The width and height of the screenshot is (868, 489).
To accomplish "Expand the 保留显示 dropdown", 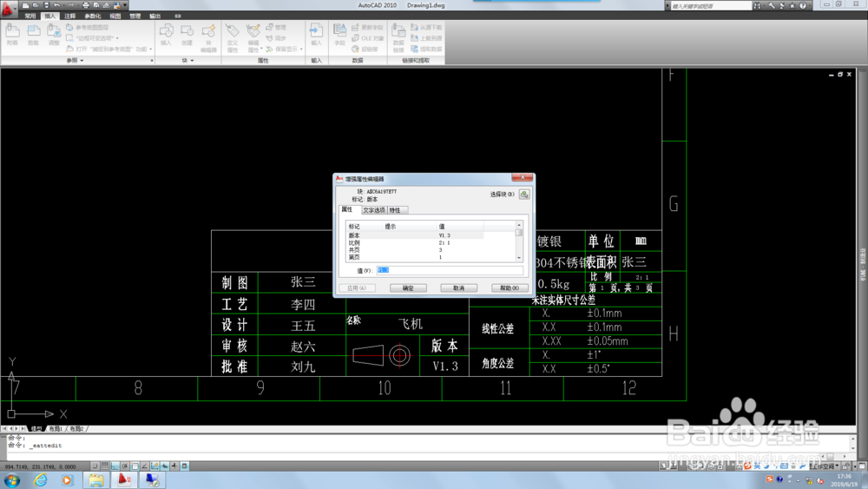I will click(301, 50).
